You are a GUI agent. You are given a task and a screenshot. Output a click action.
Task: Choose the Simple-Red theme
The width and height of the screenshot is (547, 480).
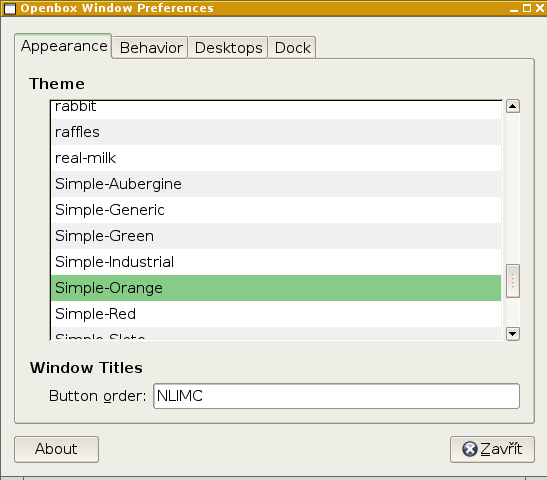pos(276,314)
